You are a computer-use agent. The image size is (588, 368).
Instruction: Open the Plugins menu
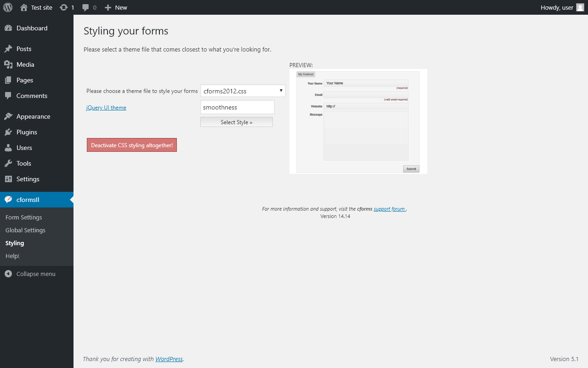tap(37, 132)
